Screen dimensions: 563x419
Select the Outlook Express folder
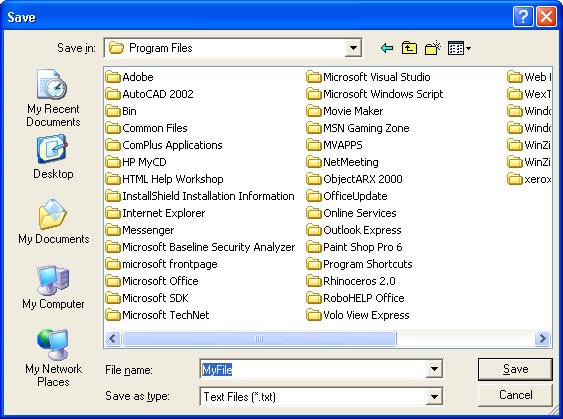(x=354, y=230)
